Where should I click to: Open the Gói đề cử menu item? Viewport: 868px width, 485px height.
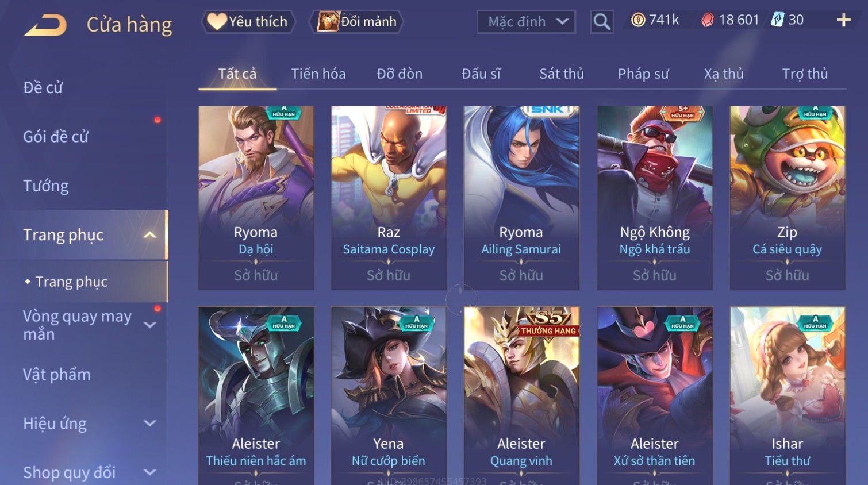(x=56, y=137)
